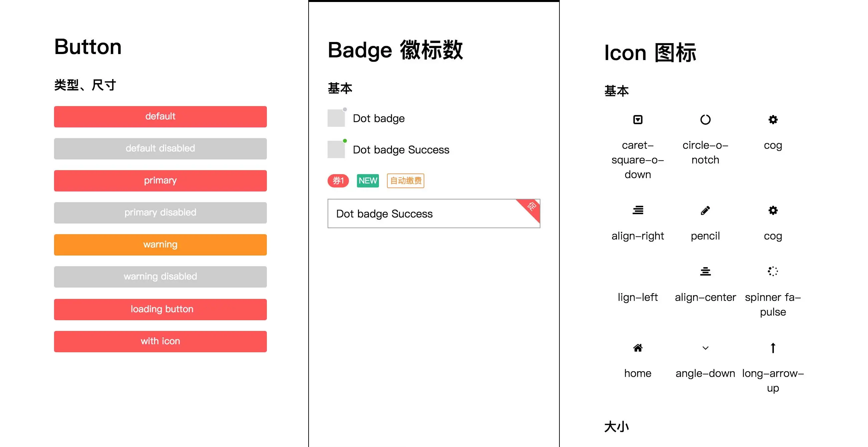Click the circle-o-notch icon
Screen dimensions: 868x447
point(705,119)
